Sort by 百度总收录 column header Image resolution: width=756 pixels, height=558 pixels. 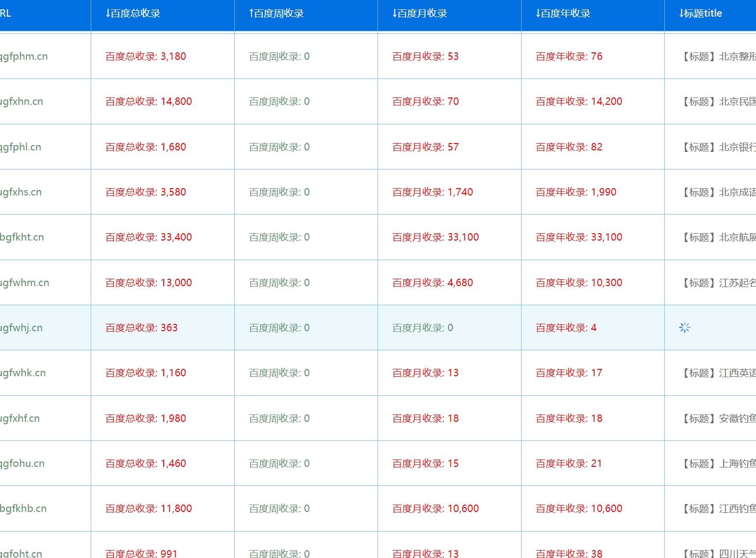tap(133, 14)
